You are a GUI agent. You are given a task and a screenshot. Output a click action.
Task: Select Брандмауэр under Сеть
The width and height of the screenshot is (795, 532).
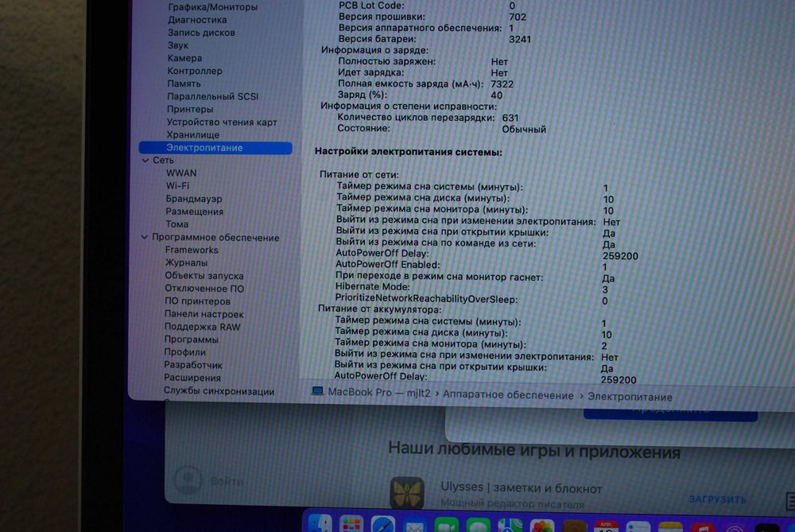pyautogui.click(x=194, y=199)
